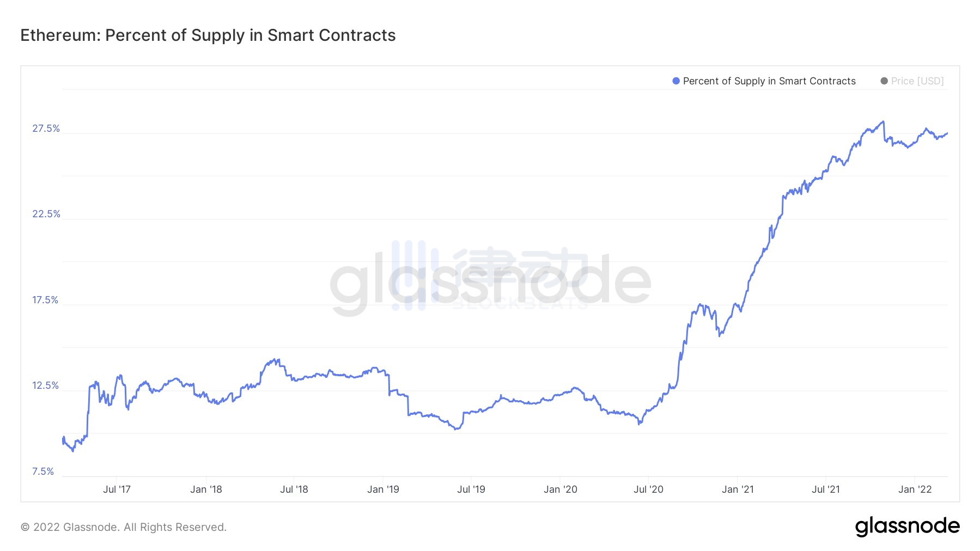Click the 17.5% y-axis label

click(45, 300)
